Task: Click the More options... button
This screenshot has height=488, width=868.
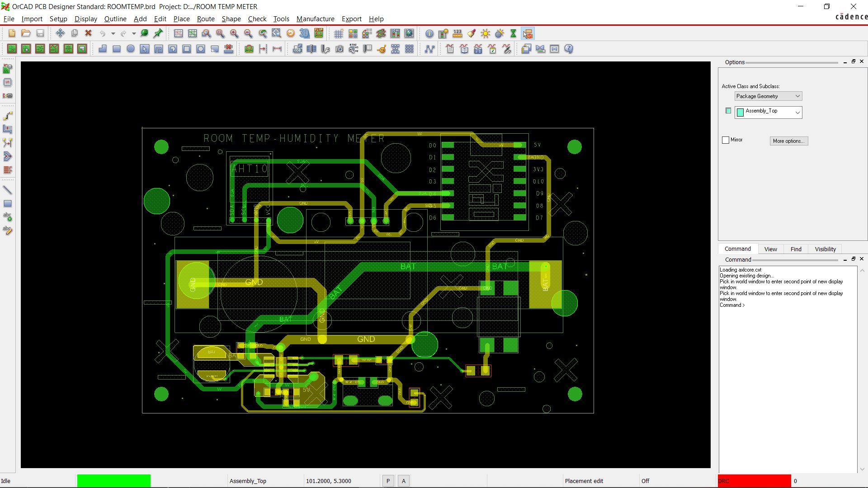Action: tap(788, 141)
